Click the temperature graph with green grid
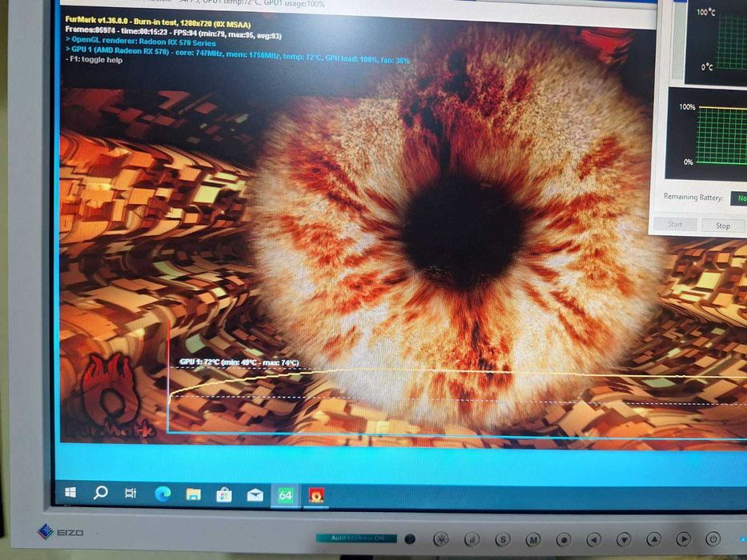The width and height of the screenshot is (747, 560). point(731,41)
